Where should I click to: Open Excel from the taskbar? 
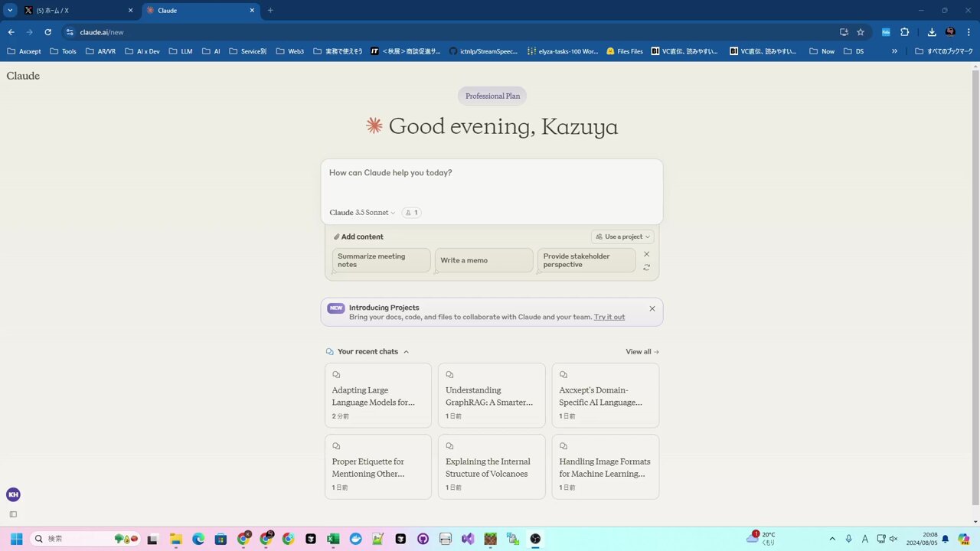[333, 539]
